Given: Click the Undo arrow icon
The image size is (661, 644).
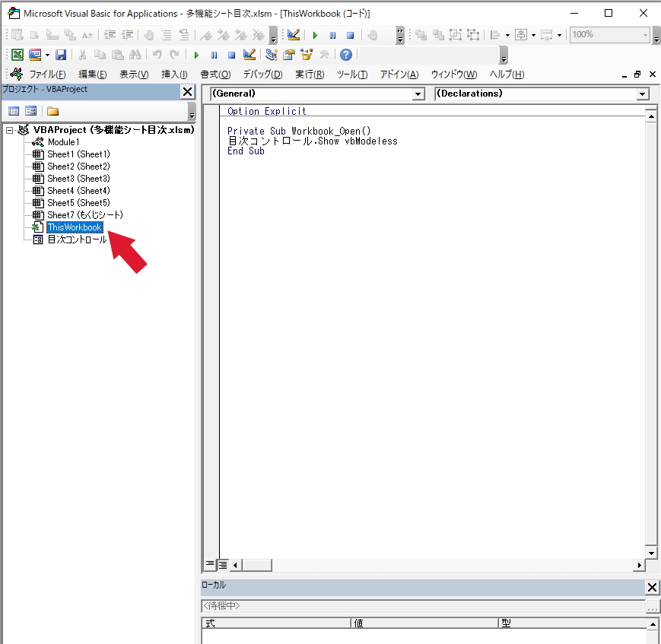Looking at the screenshot, I should 157,55.
